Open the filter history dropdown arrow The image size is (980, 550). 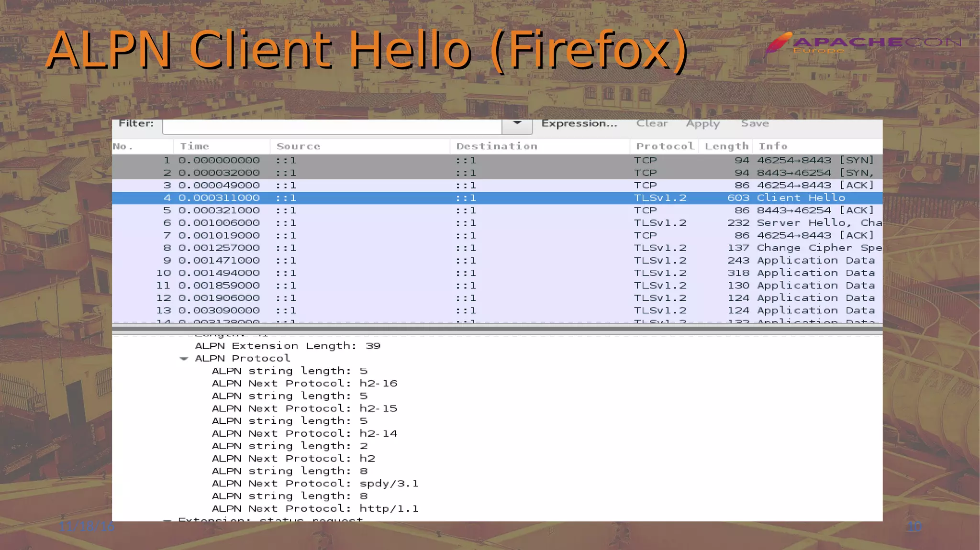(517, 125)
